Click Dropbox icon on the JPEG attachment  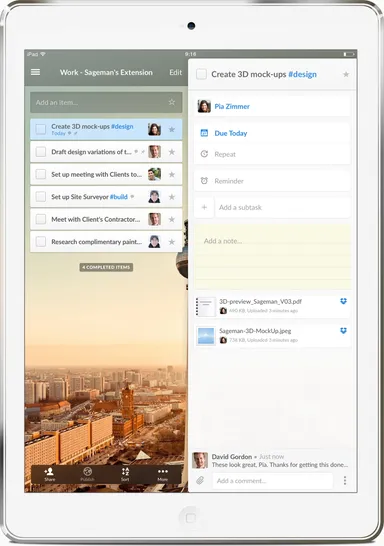tap(343, 330)
